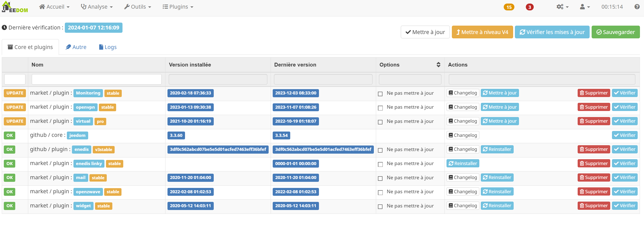This screenshot has height=226, width=644.
Task: Check Ne pas mettre à jour for enedis
Action: click(380, 150)
